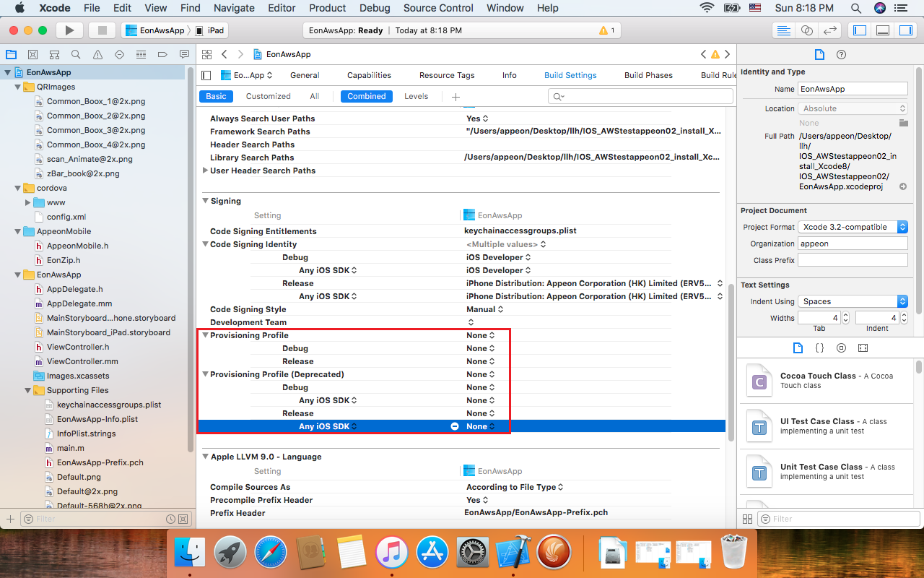Select the All settings filter

[x=314, y=96]
